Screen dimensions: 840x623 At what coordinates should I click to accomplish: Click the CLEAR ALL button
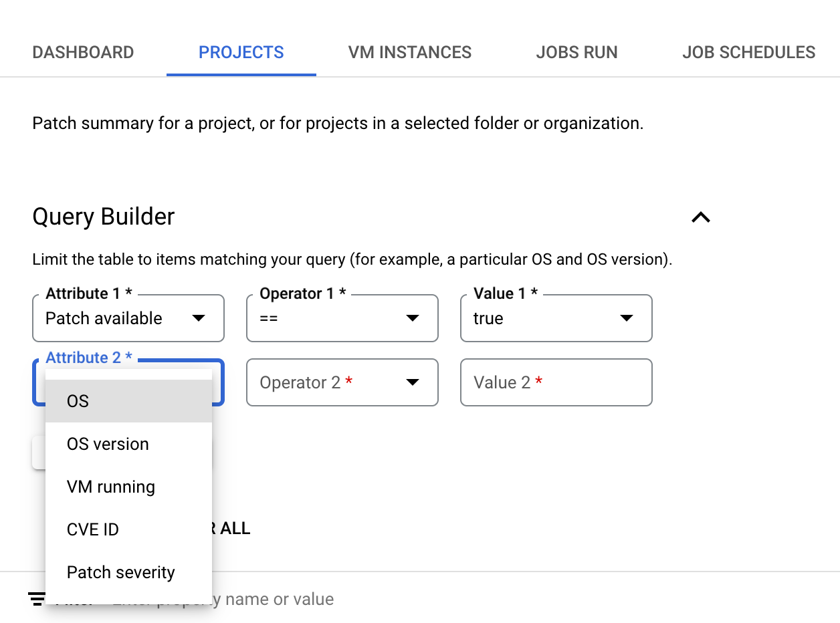tap(221, 528)
